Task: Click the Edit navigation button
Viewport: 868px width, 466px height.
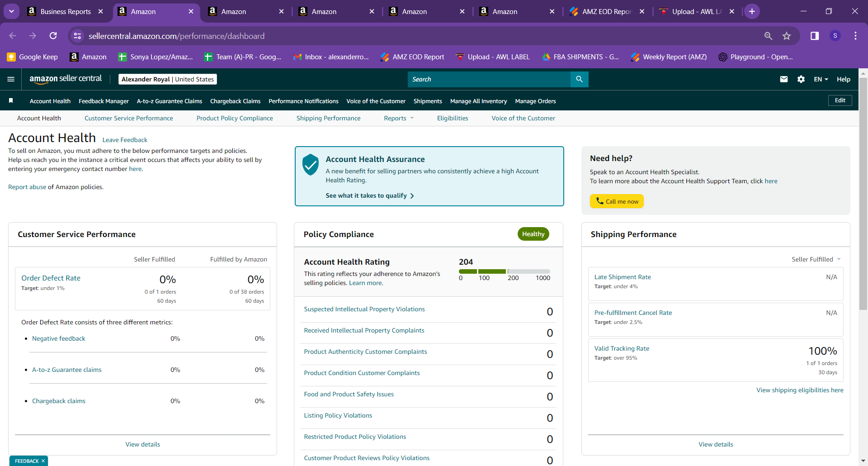Action: (840, 100)
